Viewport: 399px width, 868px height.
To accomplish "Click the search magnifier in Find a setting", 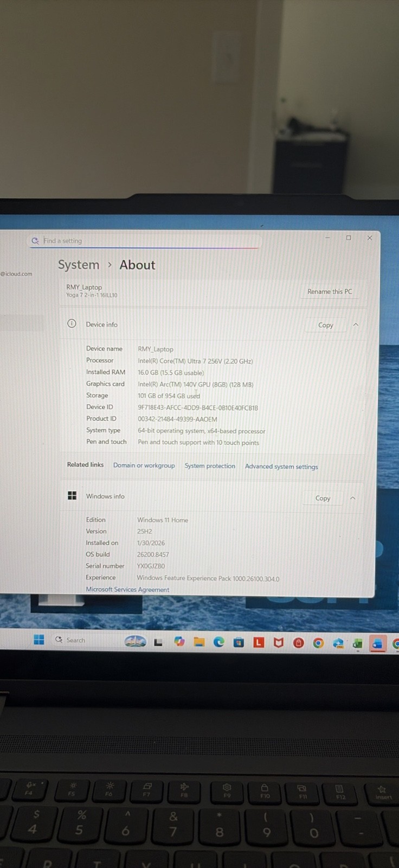I will tap(35, 241).
